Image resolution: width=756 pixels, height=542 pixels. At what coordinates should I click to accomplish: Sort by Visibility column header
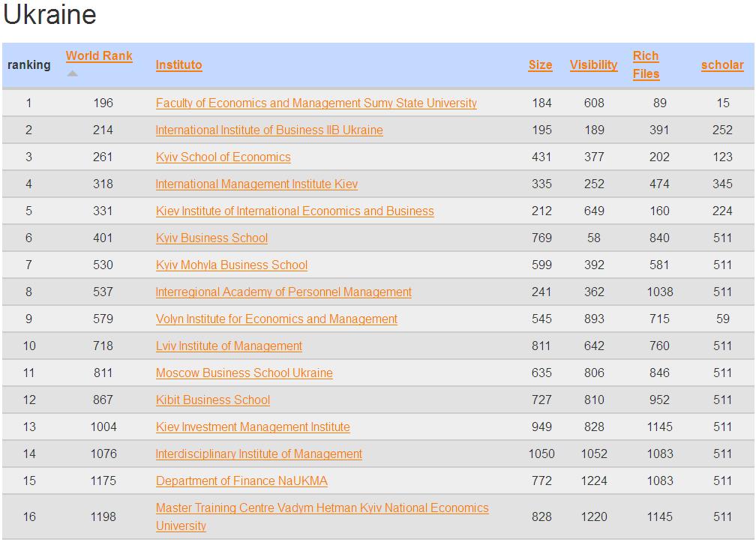point(593,65)
